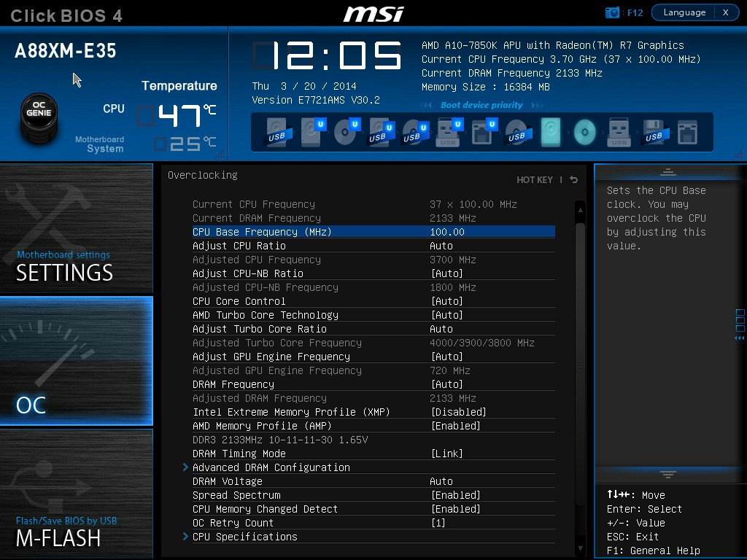Viewport: 747px width, 560px height.
Task: Open AMD Turbo Core Technology options
Action: [447, 315]
